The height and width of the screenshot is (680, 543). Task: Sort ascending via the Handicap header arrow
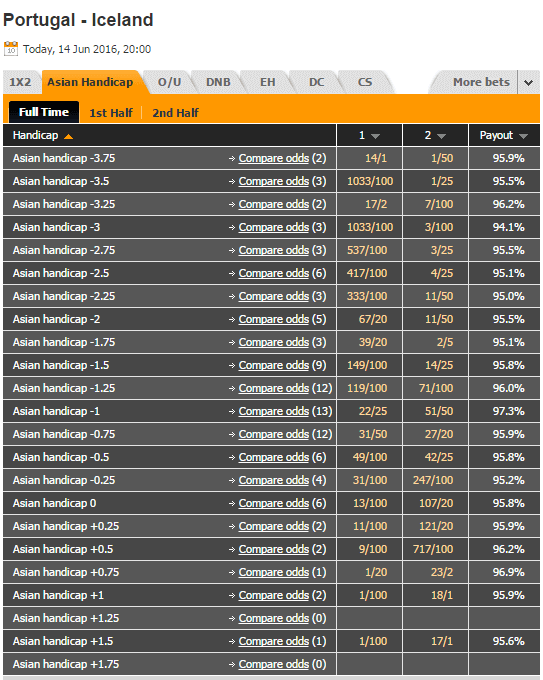click(x=69, y=137)
